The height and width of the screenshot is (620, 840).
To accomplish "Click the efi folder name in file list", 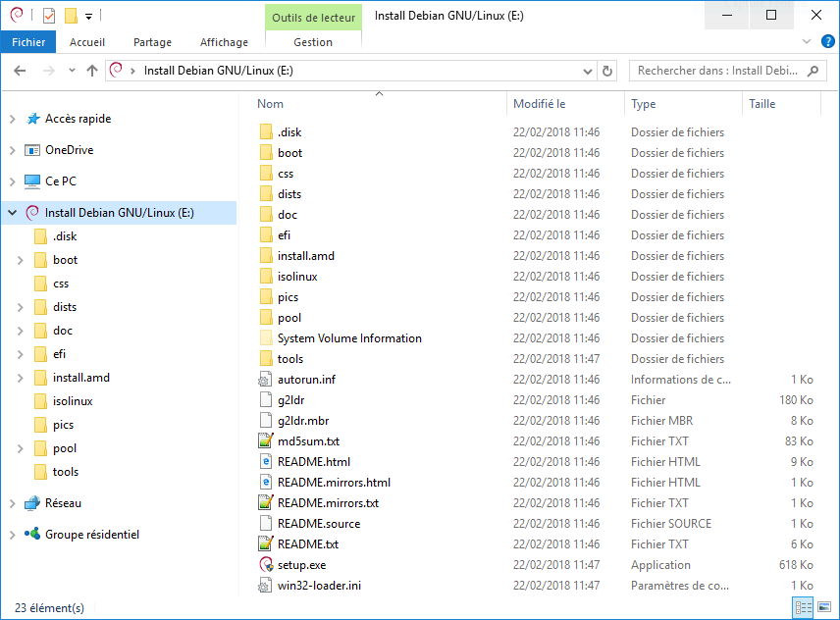I will pyautogui.click(x=284, y=235).
